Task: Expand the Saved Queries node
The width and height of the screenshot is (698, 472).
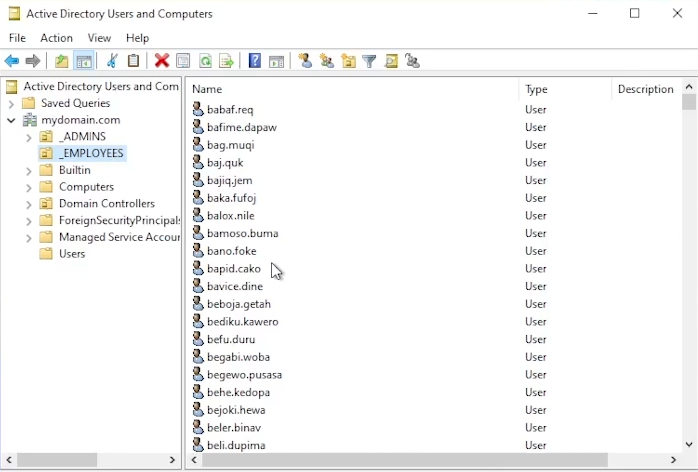Action: [12, 104]
